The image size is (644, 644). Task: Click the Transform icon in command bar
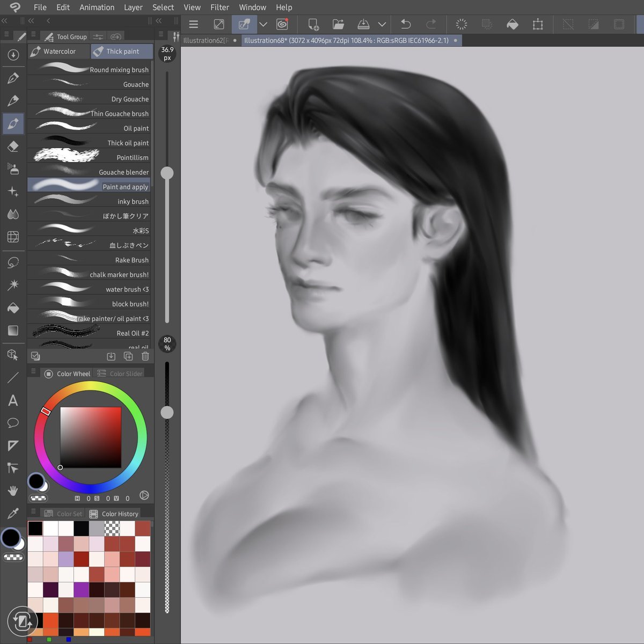pyautogui.click(x=538, y=24)
